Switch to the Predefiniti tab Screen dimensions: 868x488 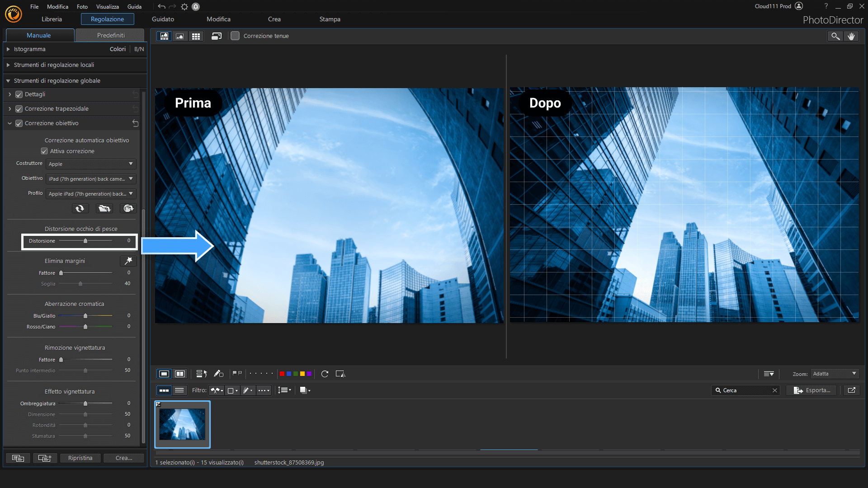[x=110, y=34]
